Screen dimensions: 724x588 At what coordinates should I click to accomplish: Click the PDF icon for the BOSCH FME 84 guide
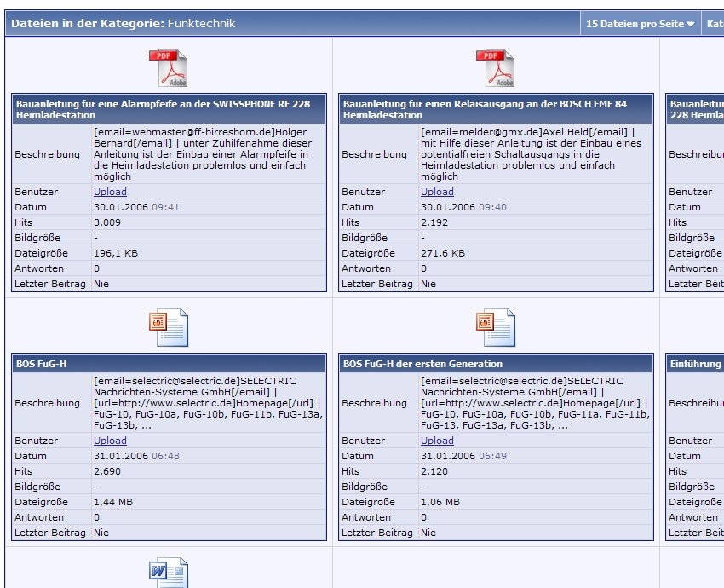(496, 68)
